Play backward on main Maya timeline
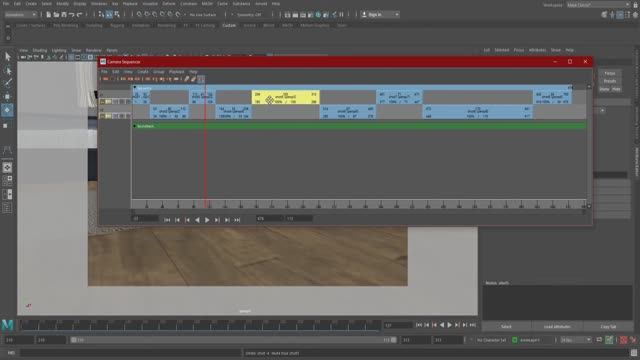The image size is (640, 360). (x=442, y=325)
